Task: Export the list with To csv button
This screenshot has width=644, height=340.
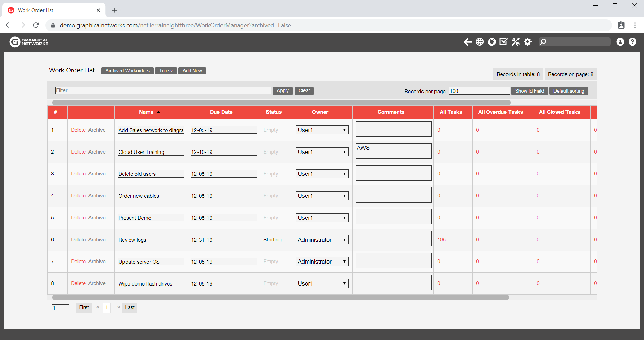Action: point(166,71)
